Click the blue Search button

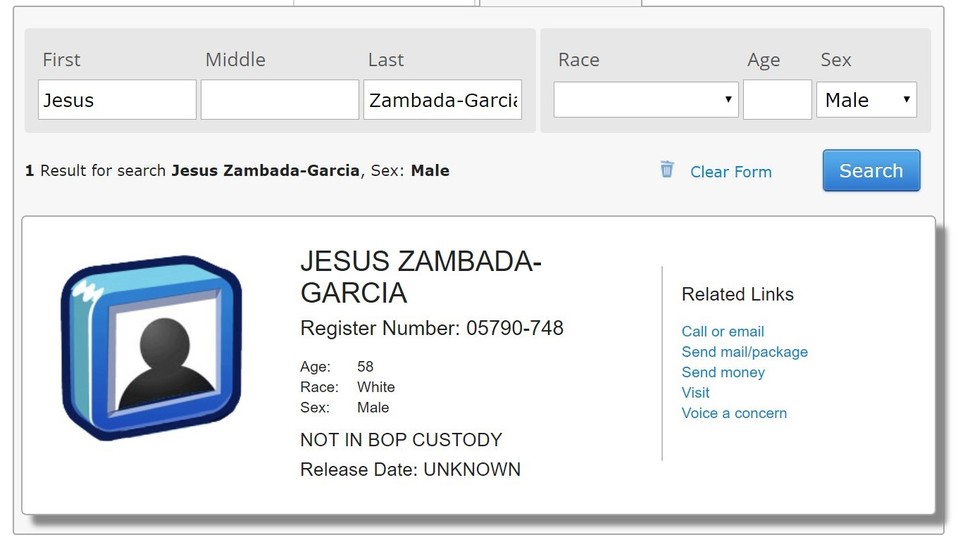coord(871,170)
